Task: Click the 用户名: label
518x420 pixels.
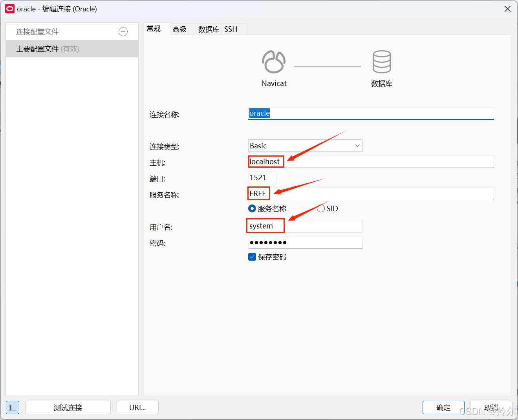Action: [161, 227]
